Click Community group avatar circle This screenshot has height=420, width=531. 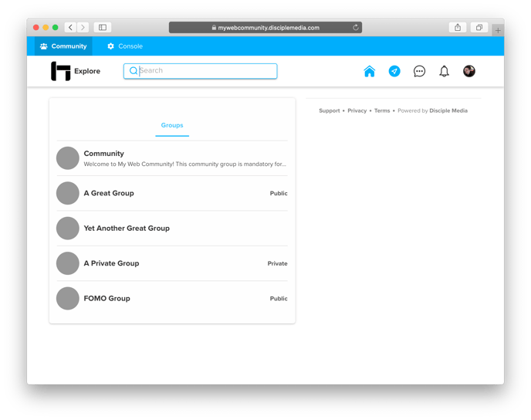coord(68,158)
